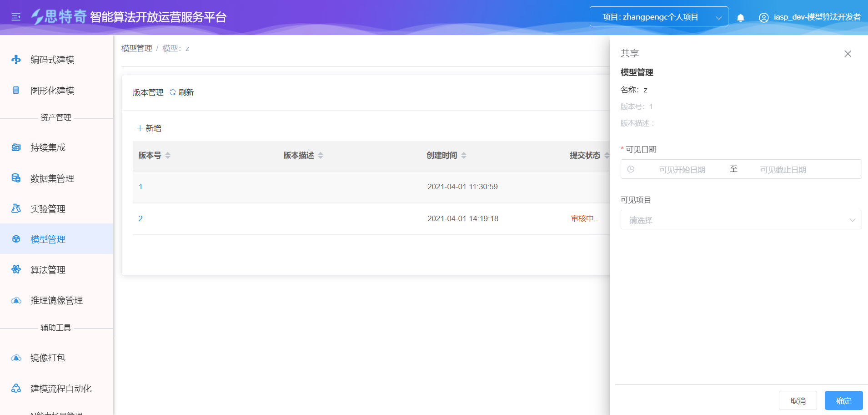This screenshot has height=415, width=868.
Task: Click the user avatar icon
Action: (763, 17)
